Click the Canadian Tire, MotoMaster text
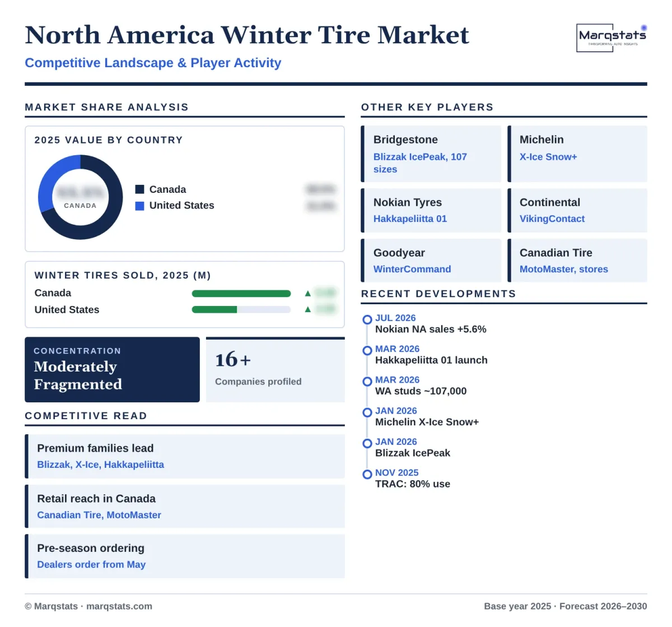 click(x=99, y=515)
